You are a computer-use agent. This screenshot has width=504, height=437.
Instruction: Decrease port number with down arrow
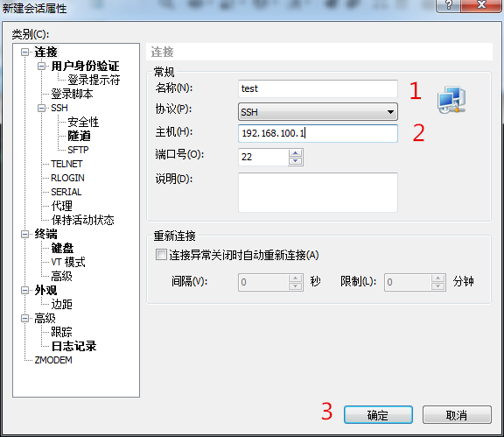pyautogui.click(x=296, y=161)
